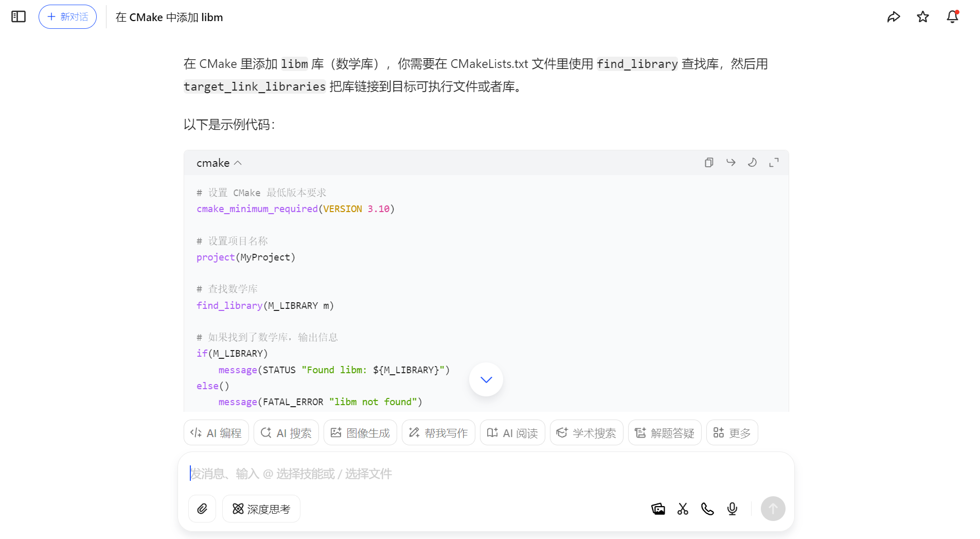Screen dimensions: 980x539
Task: Click the scissors screenshot icon
Action: [x=683, y=509]
